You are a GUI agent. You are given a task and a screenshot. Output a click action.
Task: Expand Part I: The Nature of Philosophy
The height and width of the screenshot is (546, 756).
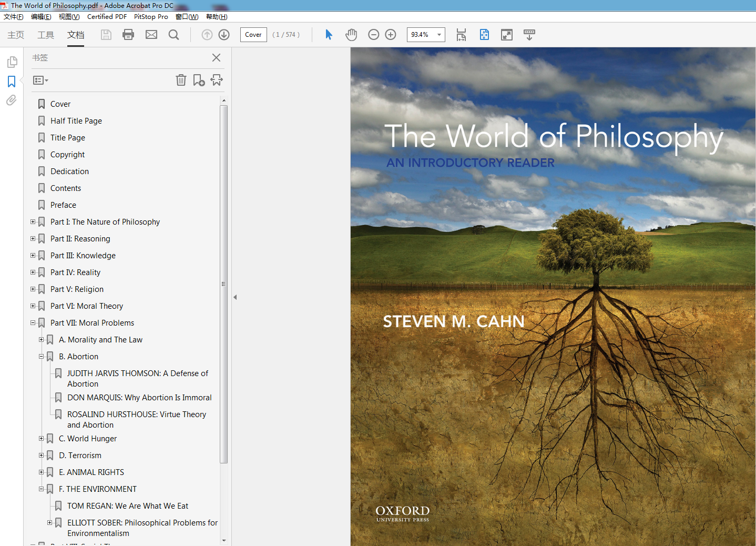33,222
